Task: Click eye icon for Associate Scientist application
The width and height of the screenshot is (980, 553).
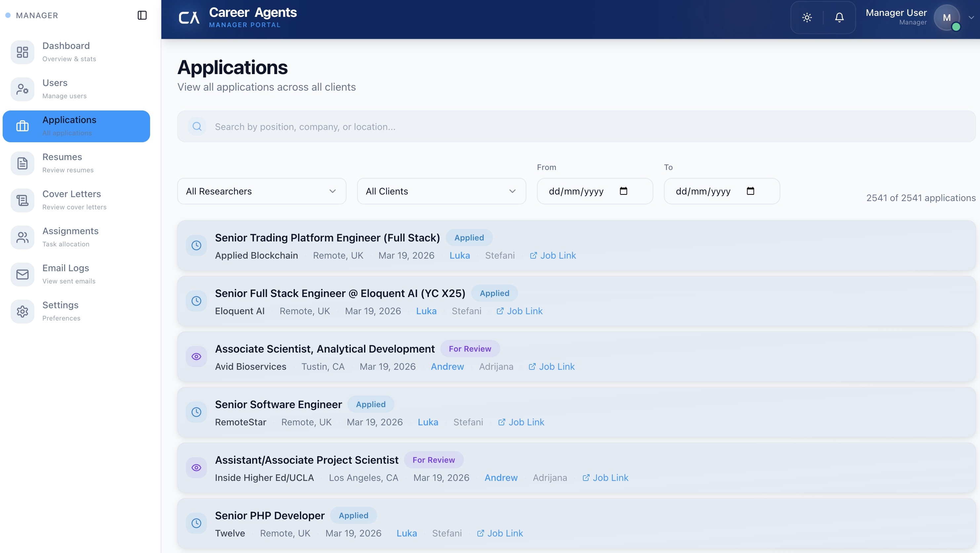Action: [196, 357]
